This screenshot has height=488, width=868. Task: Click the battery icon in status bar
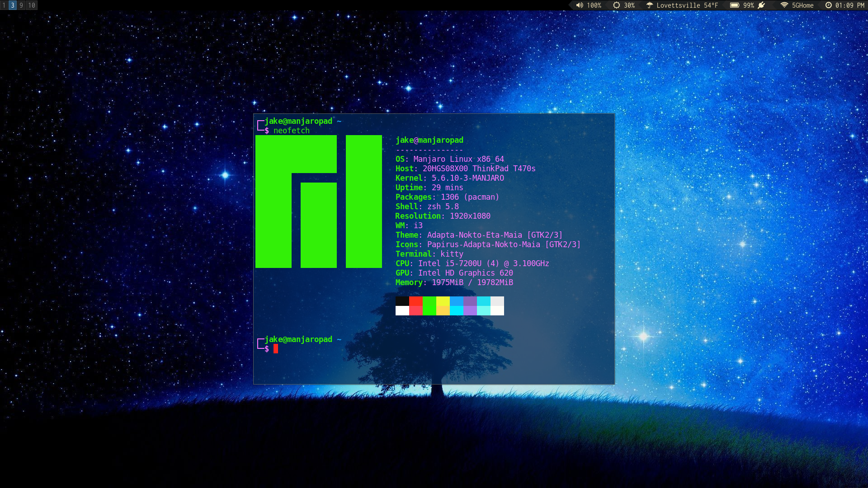pyautogui.click(x=735, y=5)
